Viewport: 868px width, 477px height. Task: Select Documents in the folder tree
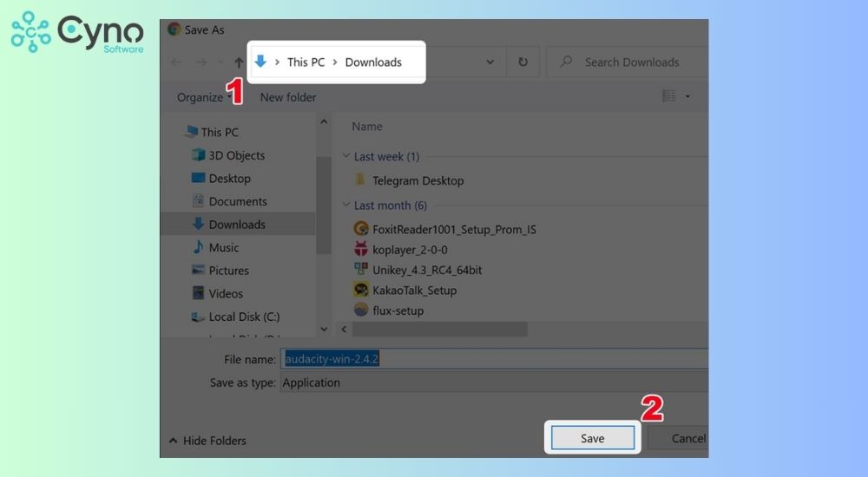238,201
